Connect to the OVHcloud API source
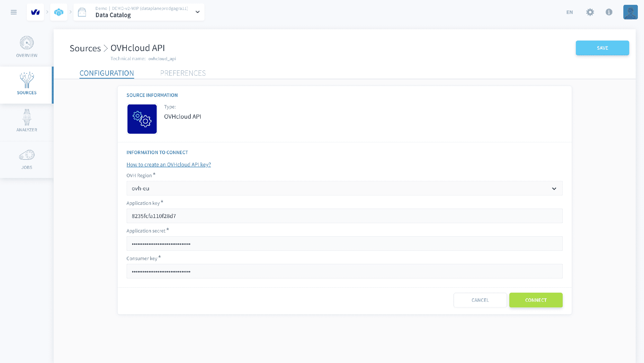The height and width of the screenshot is (363, 644). point(536,300)
